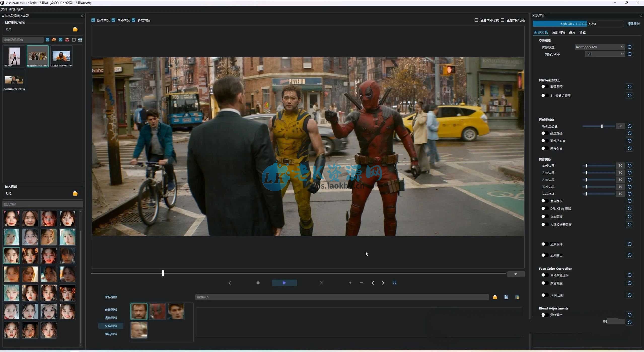Reset DFL XSeg 蒙版 option

tap(629, 208)
